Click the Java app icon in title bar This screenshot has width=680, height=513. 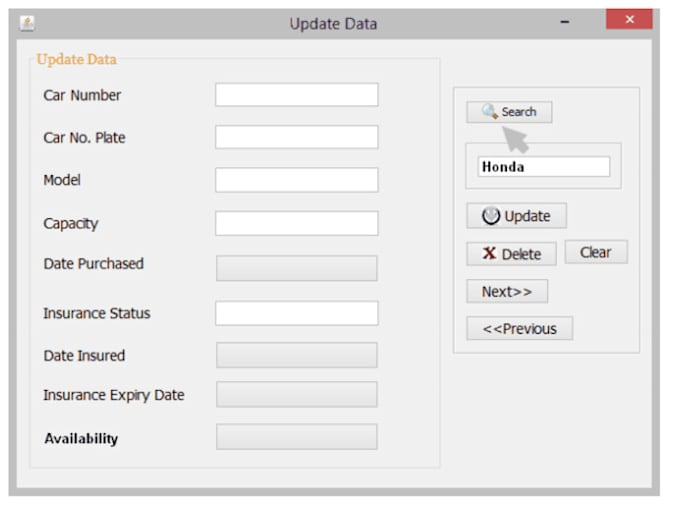(x=27, y=23)
